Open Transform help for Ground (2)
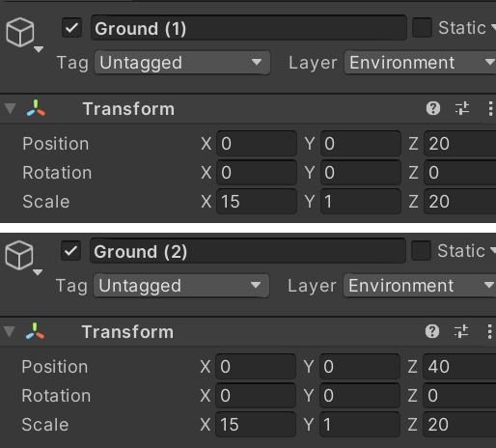496x448 pixels. pos(432,331)
